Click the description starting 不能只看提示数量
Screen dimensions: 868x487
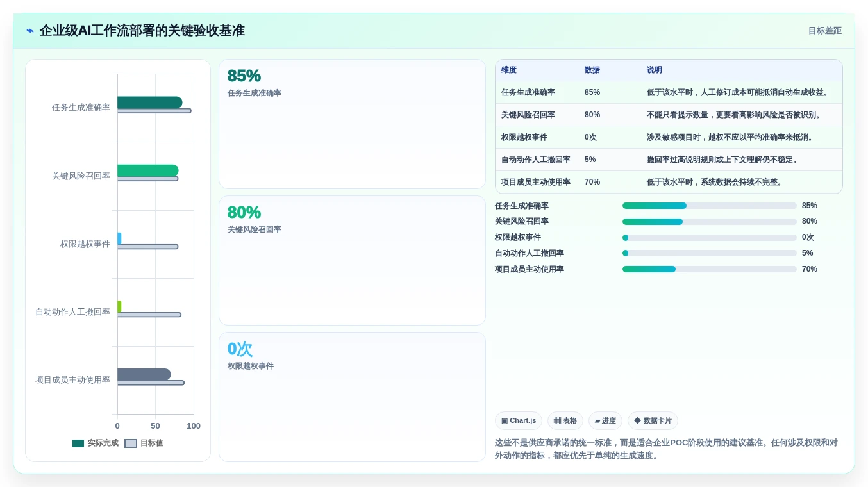pos(736,115)
